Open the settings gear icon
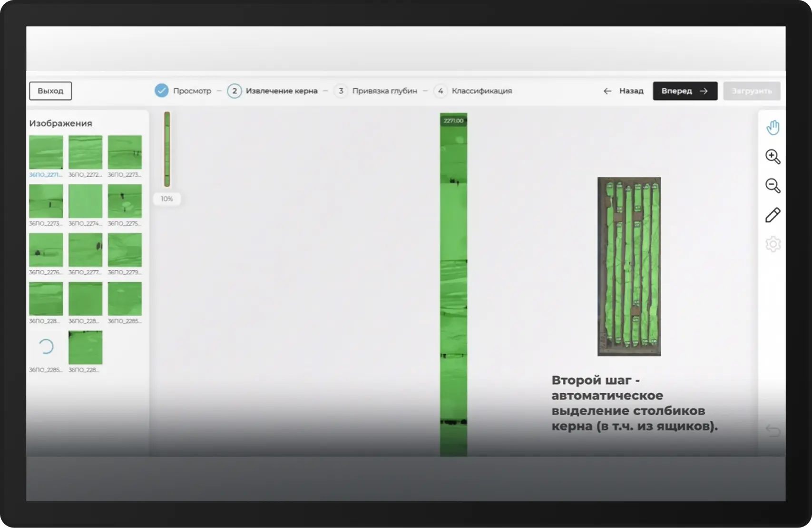812x528 pixels. tap(773, 244)
